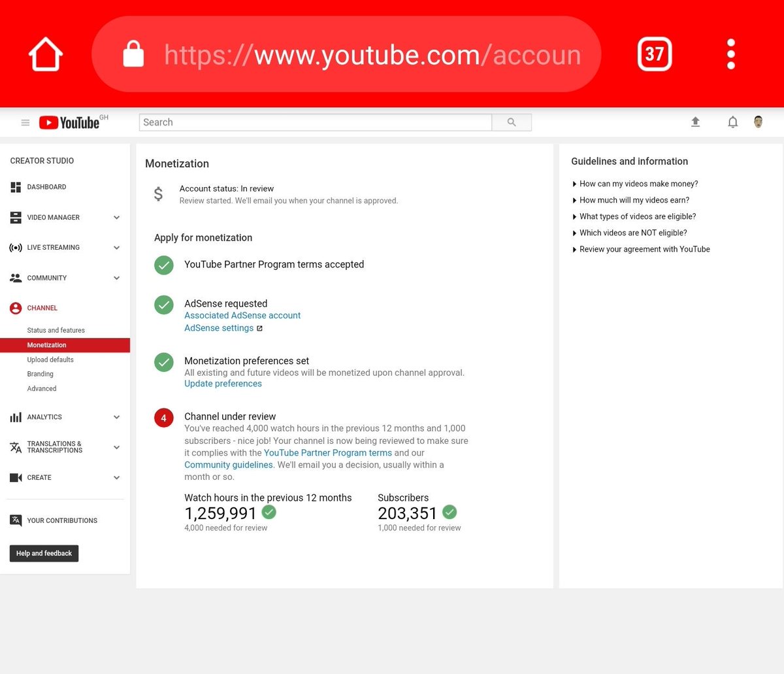784x674 pixels.
Task: Click the Video Manager icon
Action: [16, 218]
